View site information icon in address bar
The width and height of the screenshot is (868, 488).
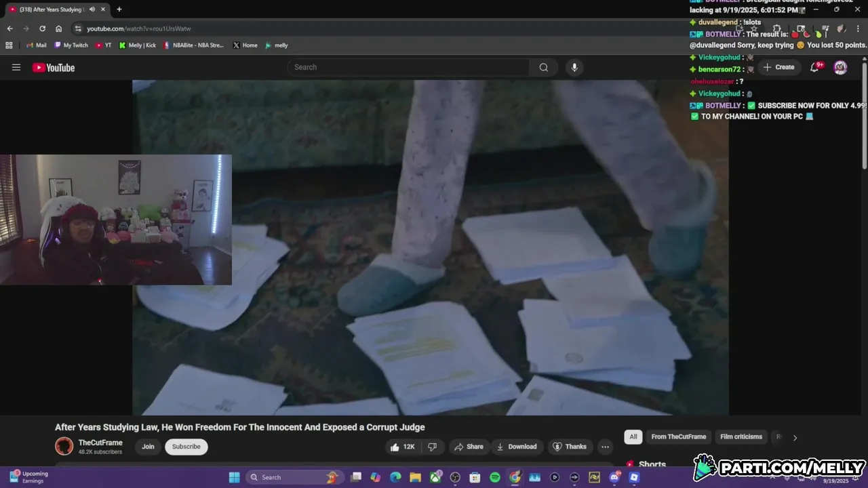point(78,28)
